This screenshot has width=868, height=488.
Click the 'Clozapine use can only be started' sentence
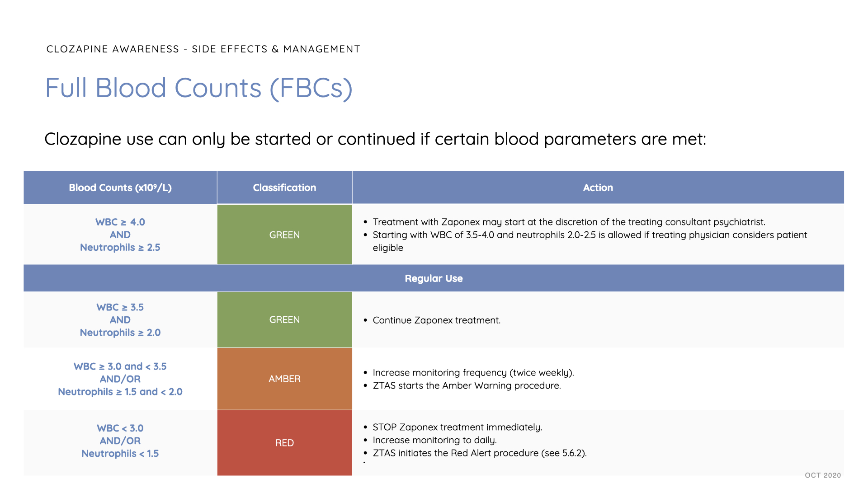(375, 139)
